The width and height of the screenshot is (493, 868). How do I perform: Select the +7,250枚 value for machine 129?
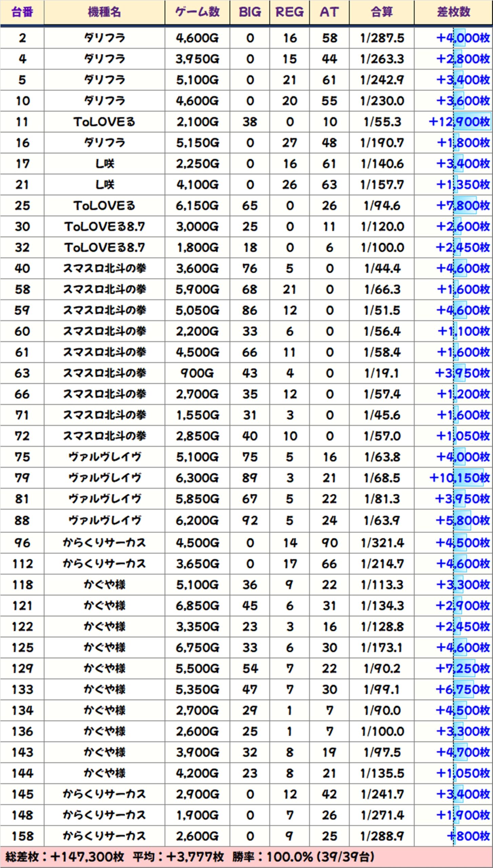(x=463, y=668)
